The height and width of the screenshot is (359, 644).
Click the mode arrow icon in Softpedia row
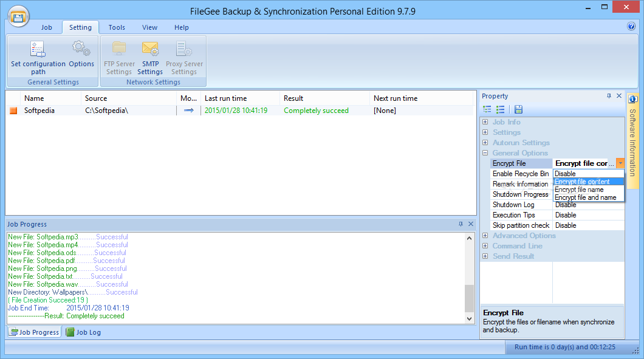click(188, 111)
